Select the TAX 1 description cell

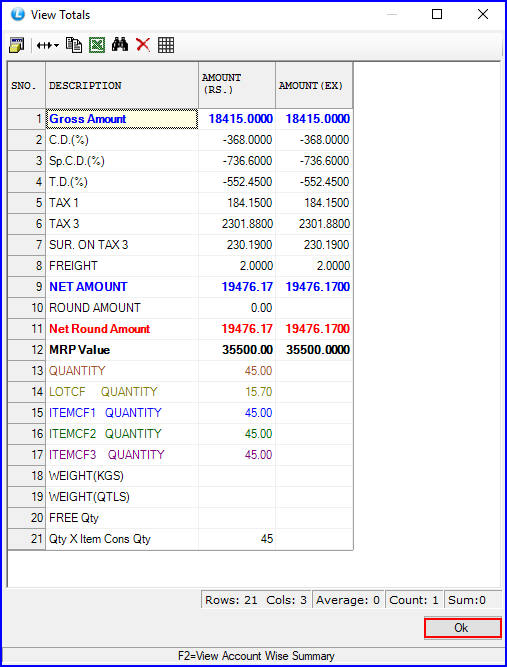[x=122, y=203]
